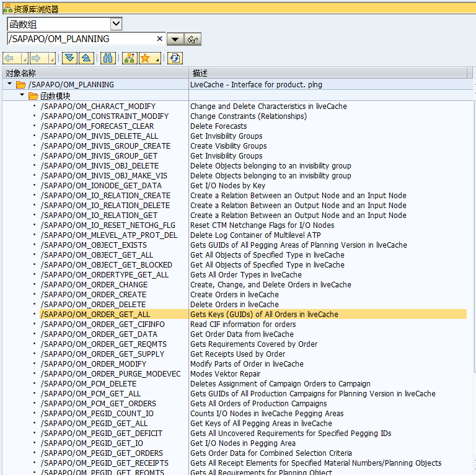The image size is (476, 475).
Task: Open the Favorites star dropdown arrow
Action: tap(157, 58)
